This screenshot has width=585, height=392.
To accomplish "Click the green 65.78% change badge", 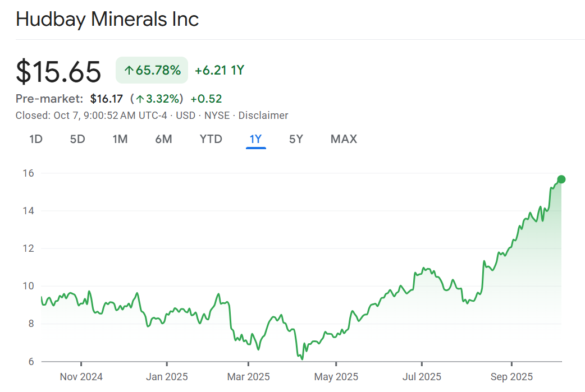I will click(x=152, y=70).
